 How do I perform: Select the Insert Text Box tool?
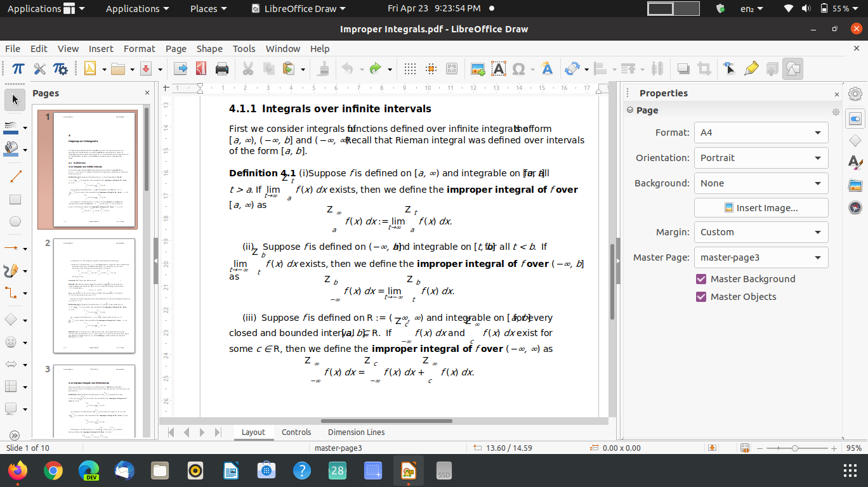point(499,68)
